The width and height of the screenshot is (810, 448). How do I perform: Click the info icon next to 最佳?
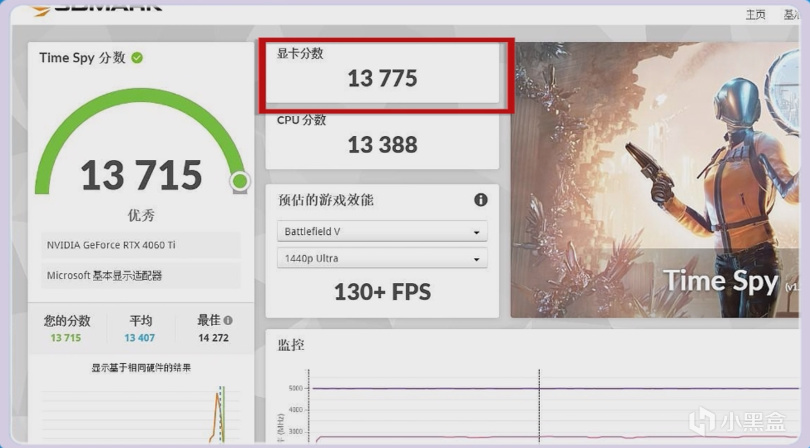click(x=228, y=320)
